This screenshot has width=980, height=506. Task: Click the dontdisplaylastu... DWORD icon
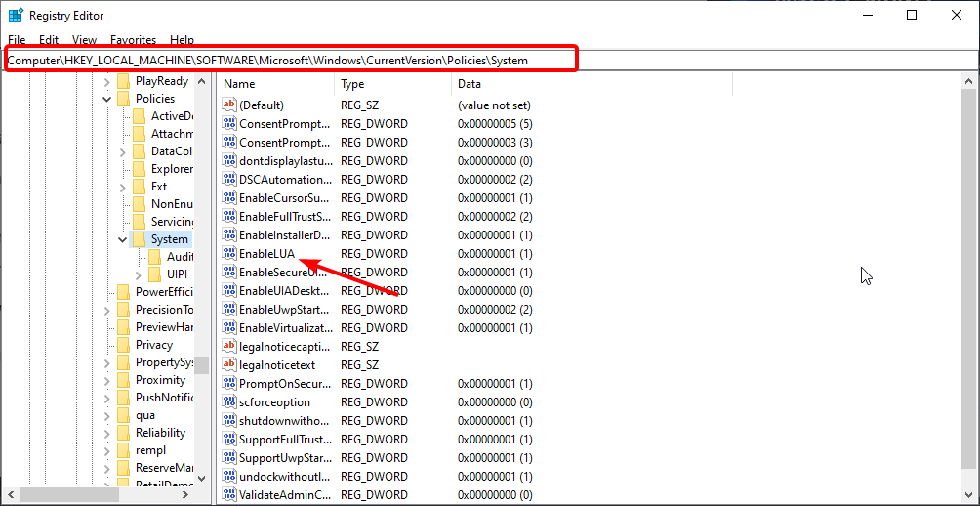pos(229,161)
